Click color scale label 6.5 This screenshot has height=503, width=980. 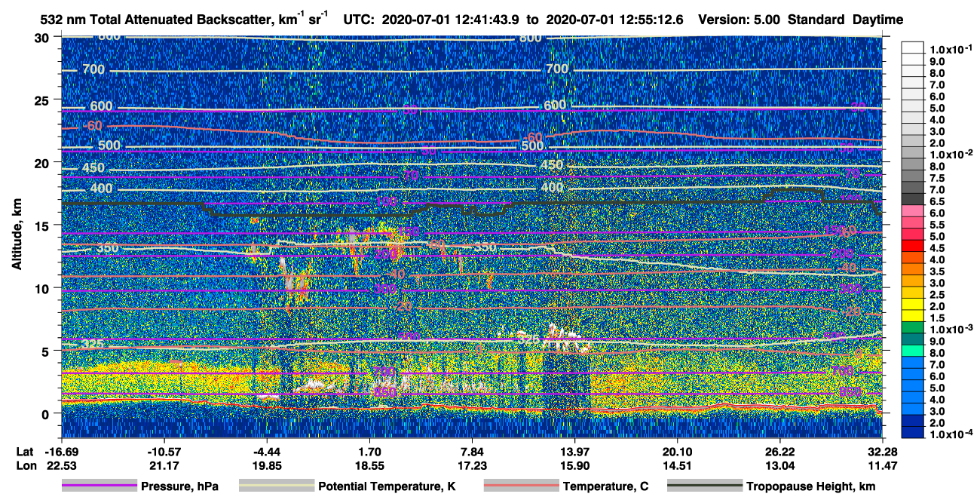pyautogui.click(x=936, y=201)
